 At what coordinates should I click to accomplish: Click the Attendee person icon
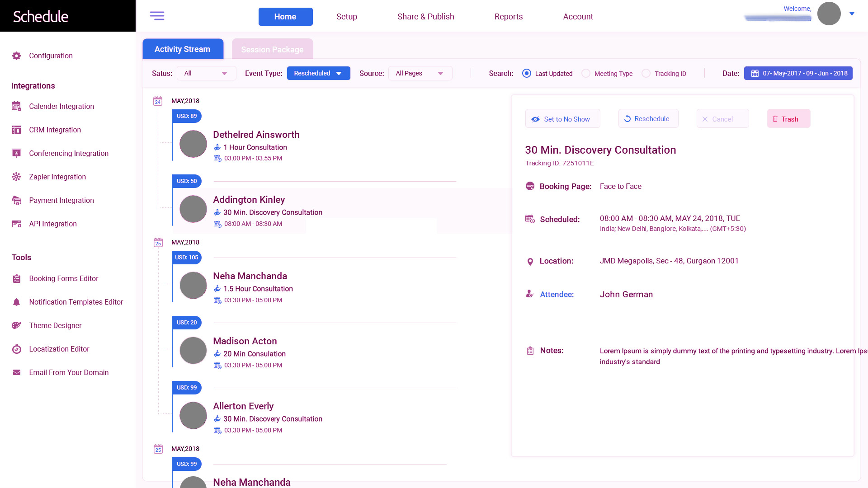530,294
